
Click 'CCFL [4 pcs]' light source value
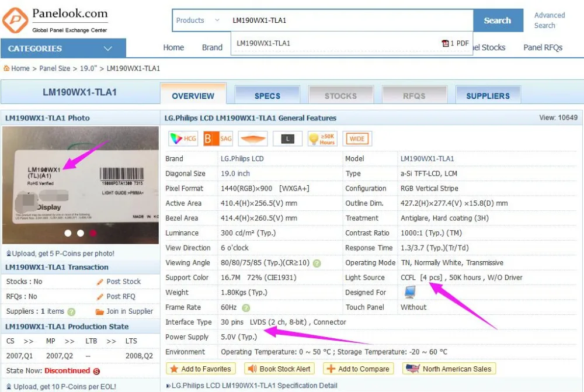click(421, 277)
